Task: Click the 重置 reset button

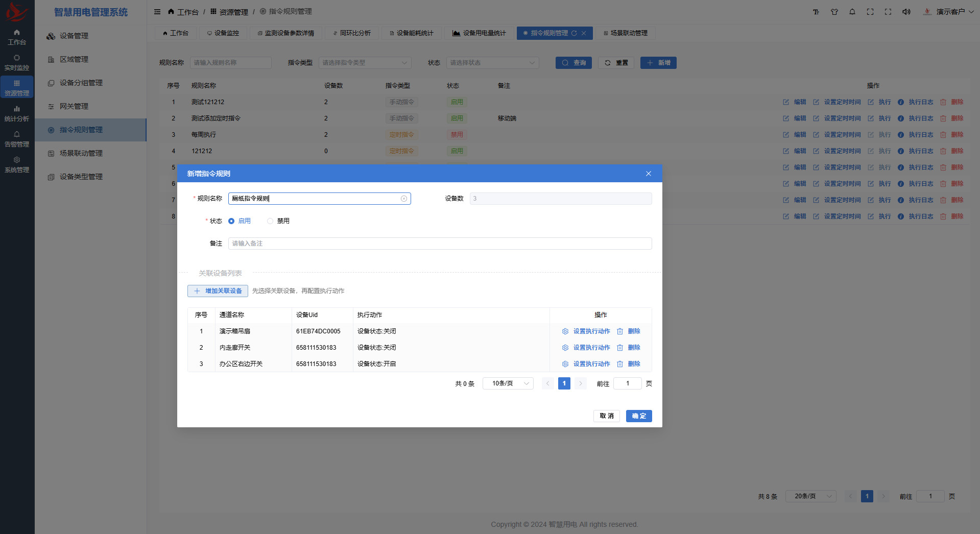Action: point(616,63)
